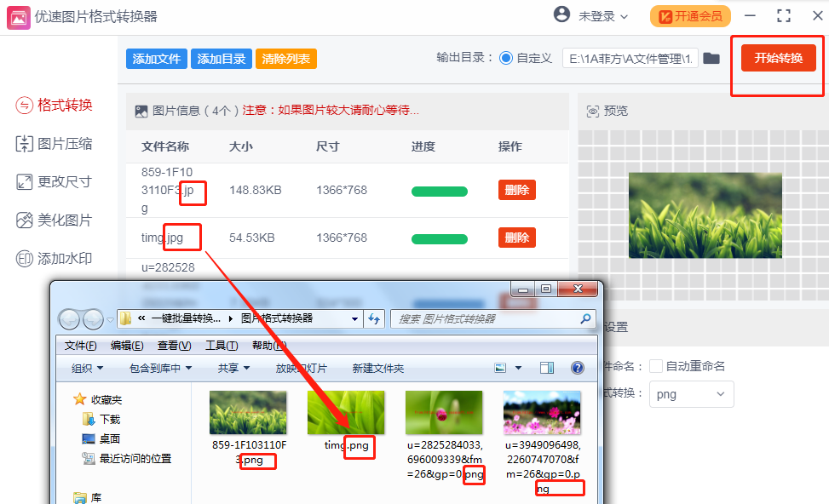Image resolution: width=829 pixels, height=504 pixels.
Task: Expand the 组织 dropdown in Explorer toolbar
Action: (88, 367)
